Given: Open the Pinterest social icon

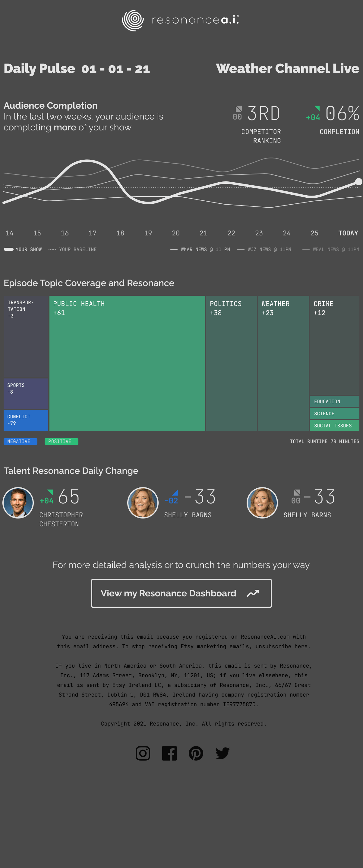Looking at the screenshot, I should pyautogui.click(x=196, y=753).
